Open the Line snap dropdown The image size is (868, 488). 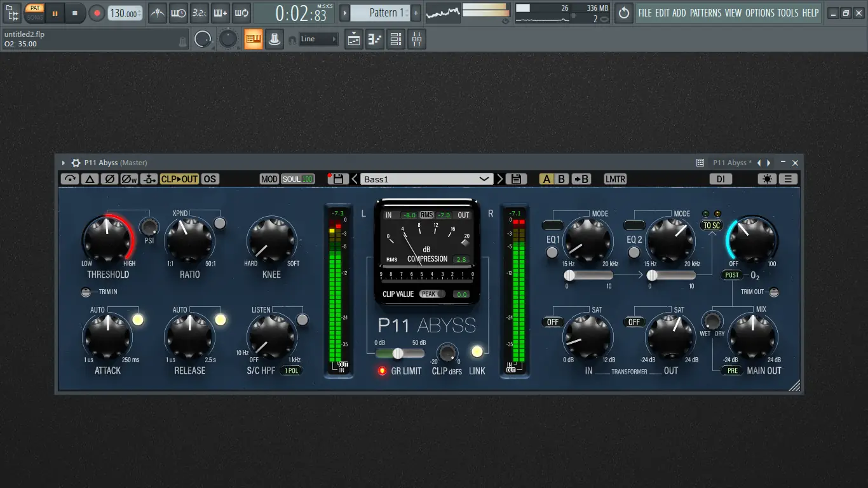tap(318, 39)
